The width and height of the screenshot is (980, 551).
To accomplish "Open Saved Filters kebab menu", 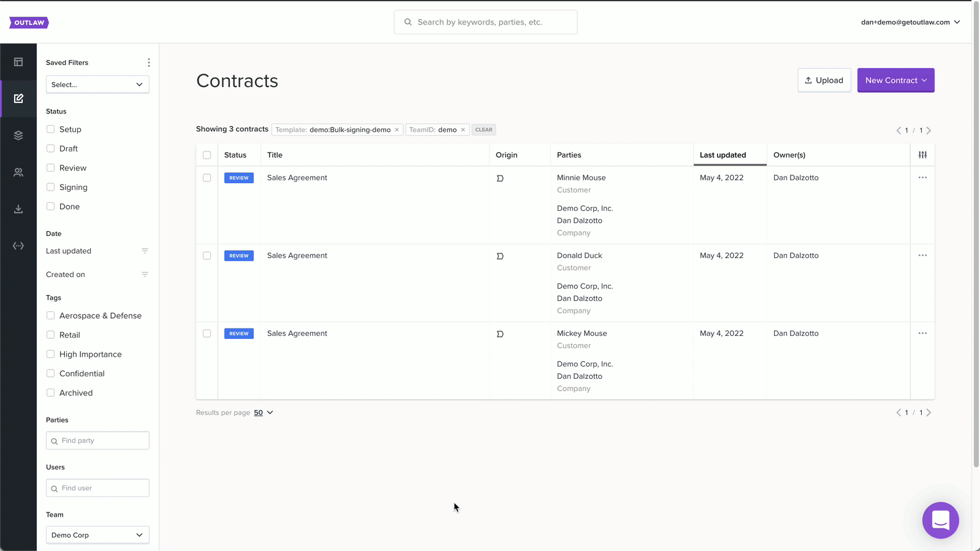I will pyautogui.click(x=148, y=63).
